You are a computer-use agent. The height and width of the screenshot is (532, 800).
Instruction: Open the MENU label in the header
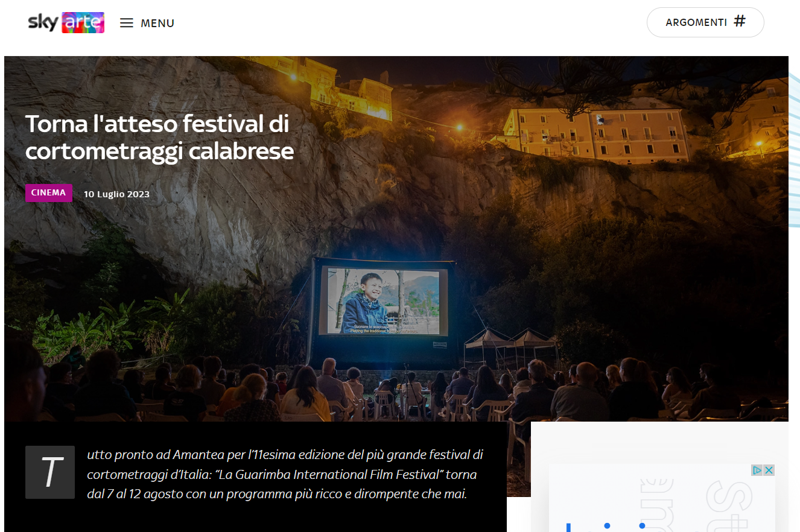pos(157,24)
